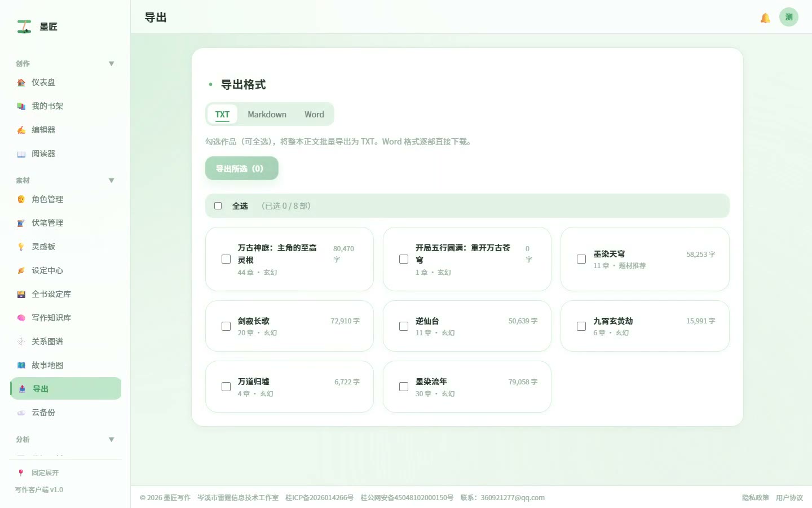Collapse the 素材 sidebar section

point(111,181)
